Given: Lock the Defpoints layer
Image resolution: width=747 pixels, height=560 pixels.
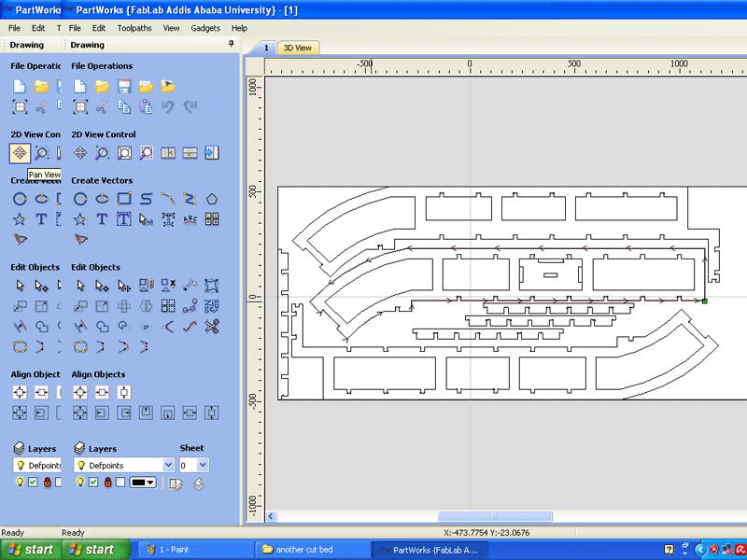Looking at the screenshot, I should pyautogui.click(x=107, y=482).
